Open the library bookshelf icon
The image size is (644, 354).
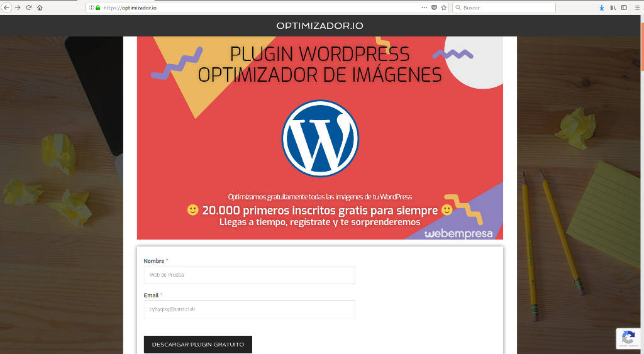[613, 8]
